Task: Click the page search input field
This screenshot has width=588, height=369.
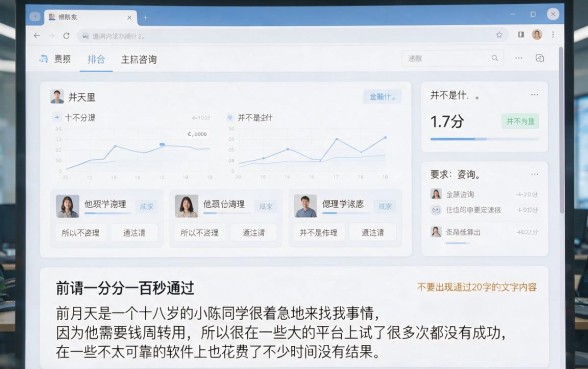Action: click(452, 58)
